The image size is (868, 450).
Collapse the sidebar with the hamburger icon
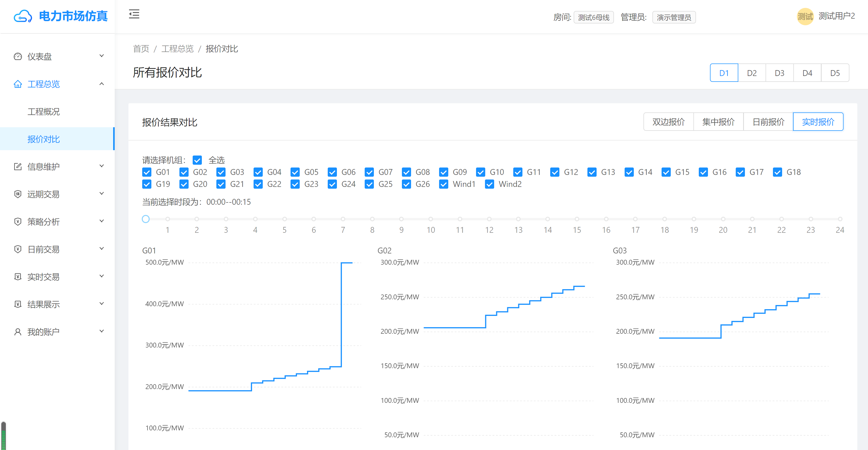coord(134,14)
